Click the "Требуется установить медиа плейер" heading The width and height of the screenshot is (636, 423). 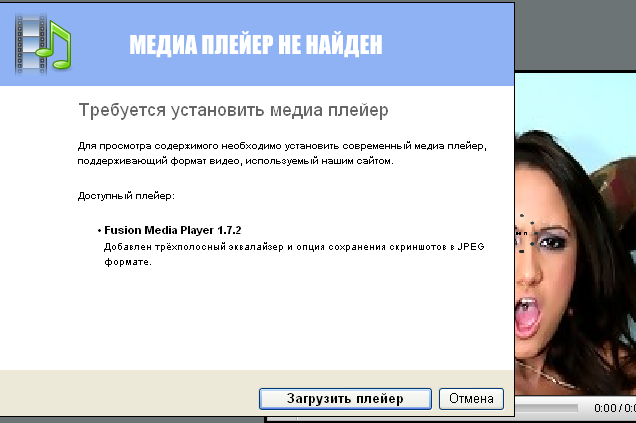pos(233,110)
